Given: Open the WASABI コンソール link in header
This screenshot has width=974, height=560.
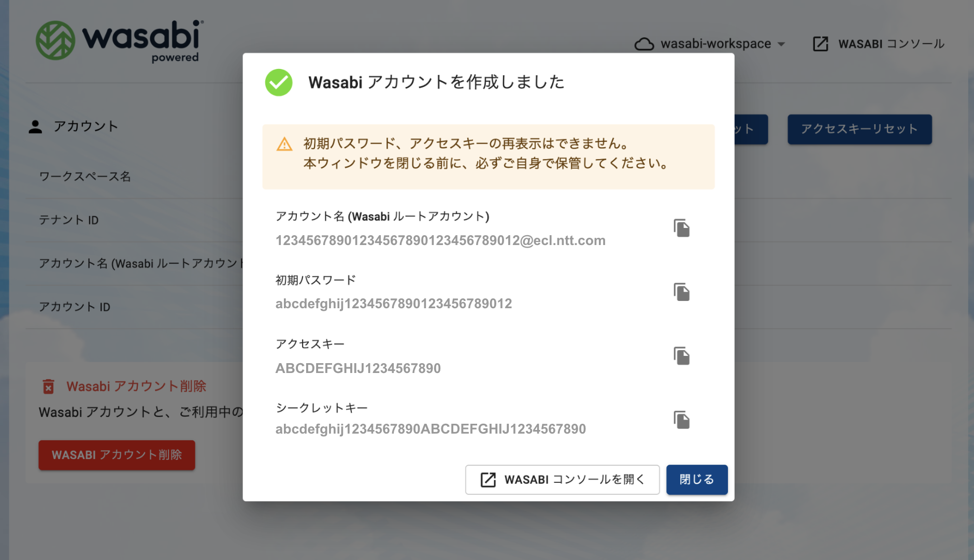Looking at the screenshot, I should click(x=879, y=44).
